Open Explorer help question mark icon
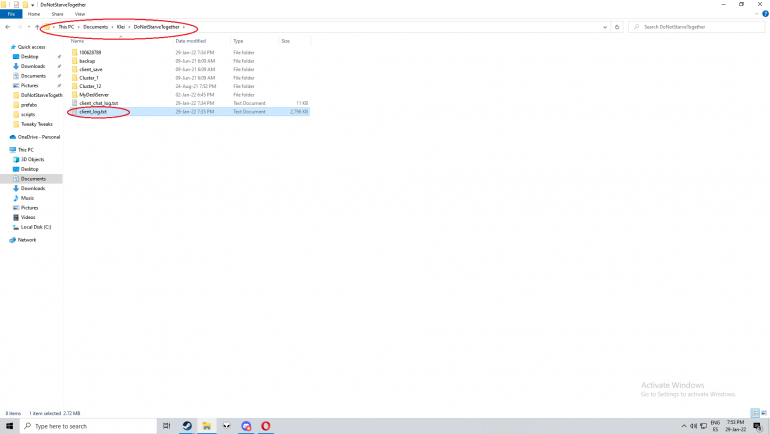This screenshot has width=770, height=434. (765, 14)
